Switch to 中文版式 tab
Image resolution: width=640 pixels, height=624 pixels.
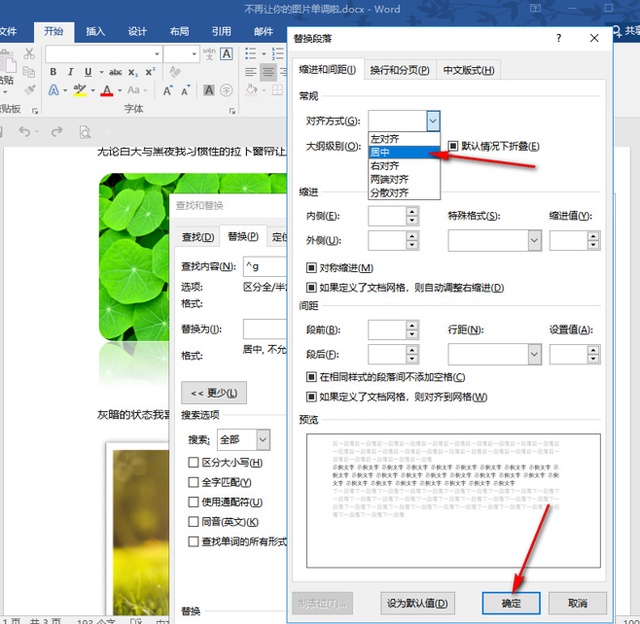[x=469, y=70]
